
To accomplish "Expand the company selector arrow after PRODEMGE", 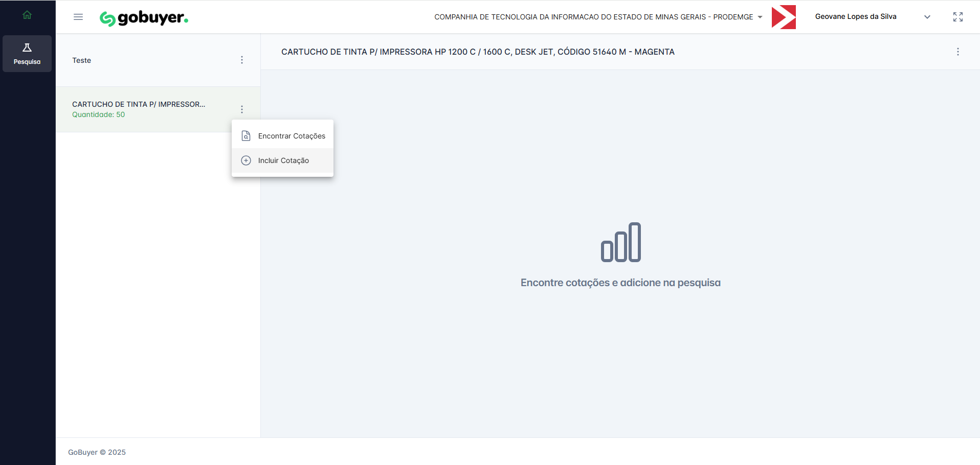I will (760, 17).
